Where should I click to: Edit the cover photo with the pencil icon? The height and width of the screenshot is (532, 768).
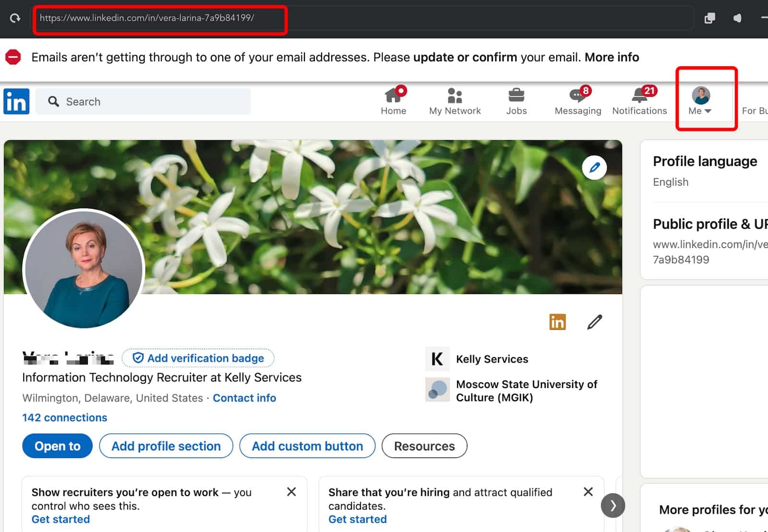pos(594,167)
